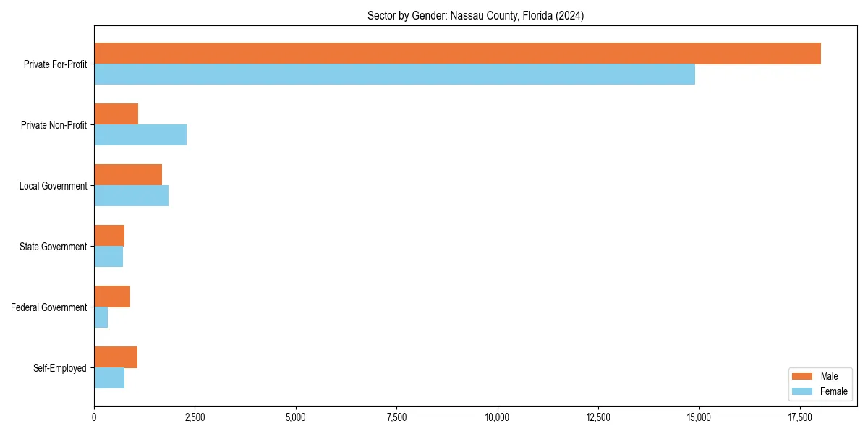Select the Federal Government axis label
This screenshot has height=434, width=868.
tap(48, 307)
